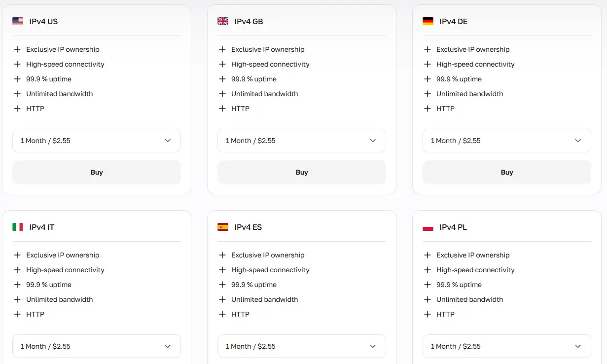Open the IPv4 ES duration dropdown
The height and width of the screenshot is (364, 607).
coord(302,346)
